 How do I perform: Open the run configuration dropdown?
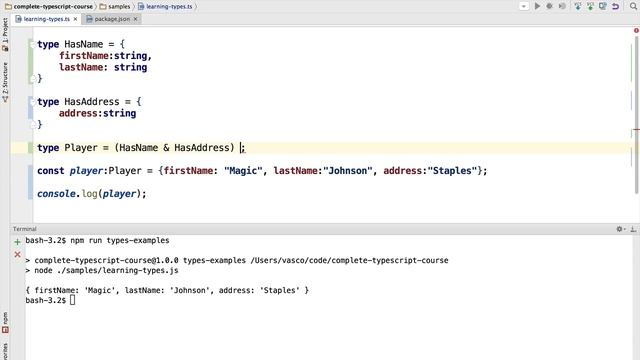(x=524, y=6)
